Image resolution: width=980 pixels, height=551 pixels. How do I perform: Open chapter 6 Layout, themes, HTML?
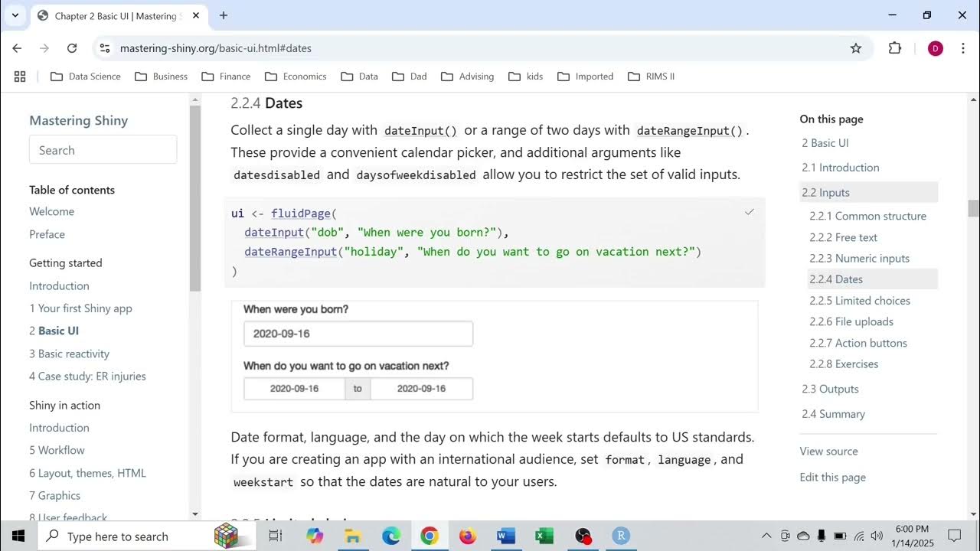[x=87, y=473]
